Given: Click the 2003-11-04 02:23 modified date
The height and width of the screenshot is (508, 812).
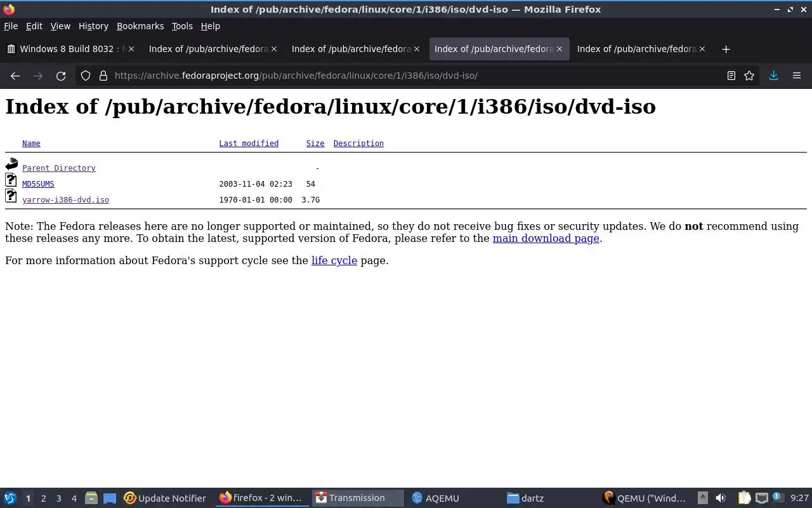Looking at the screenshot, I should 256,184.
